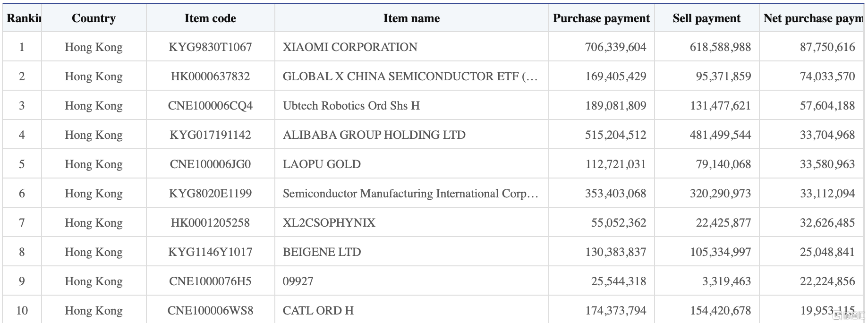Click the GLOBAL X CHINA SEMICONDUCTOR ETF cell
Viewport: 868px width, 323px height.
point(410,76)
